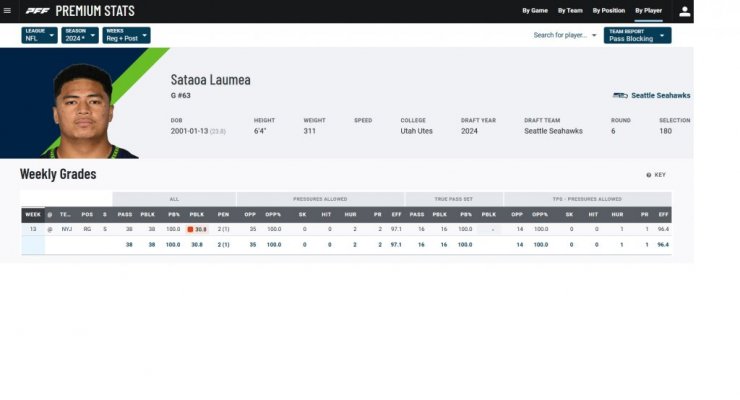This screenshot has height=400, width=740.
Task: Switch to the By Team tab
Action: 570,10
